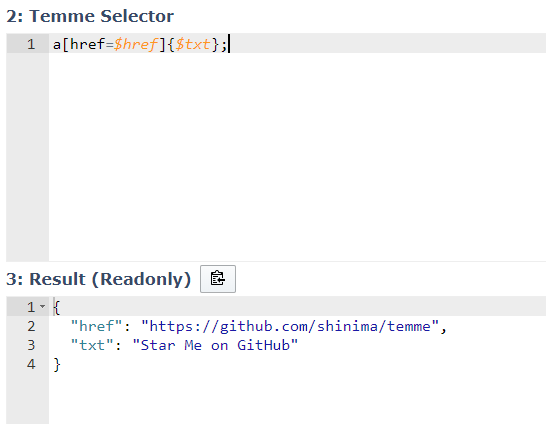546x424 pixels.
Task: Click the "2: Temme Selector" heading
Action: [x=90, y=16]
